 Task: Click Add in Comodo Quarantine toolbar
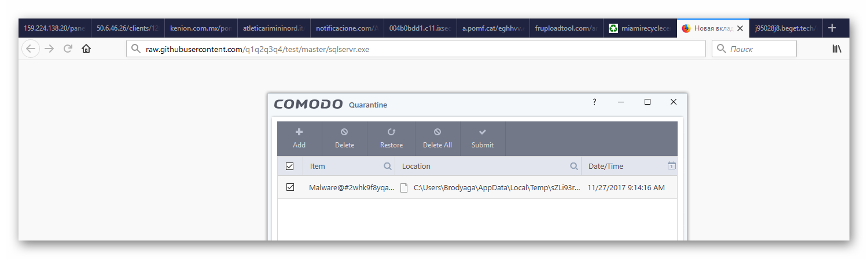(299, 139)
